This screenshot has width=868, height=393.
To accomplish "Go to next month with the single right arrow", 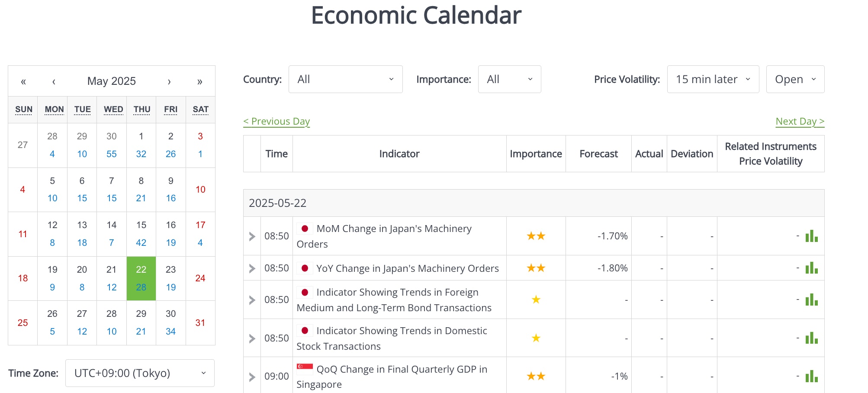I will click(x=170, y=81).
